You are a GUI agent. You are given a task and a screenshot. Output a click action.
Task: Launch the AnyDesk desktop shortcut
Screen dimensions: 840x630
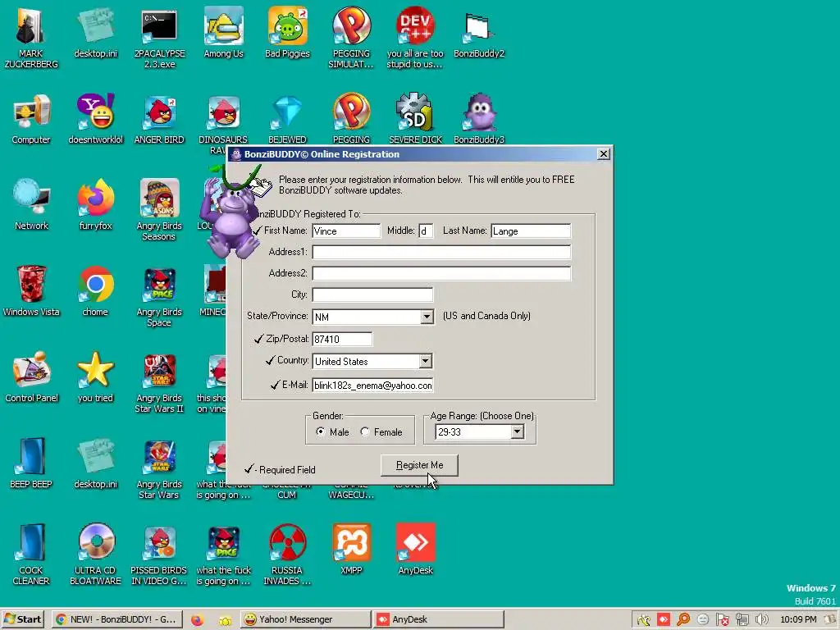(415, 549)
